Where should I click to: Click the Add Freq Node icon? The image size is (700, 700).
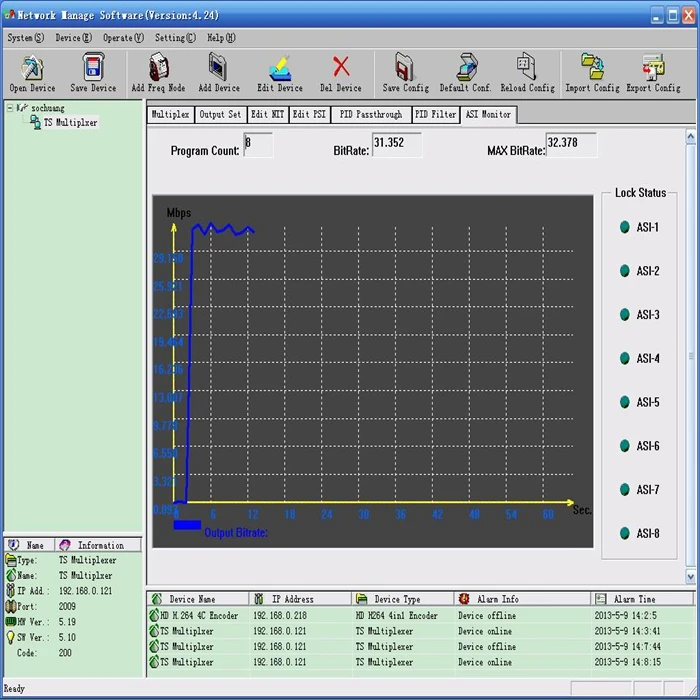pos(158,67)
